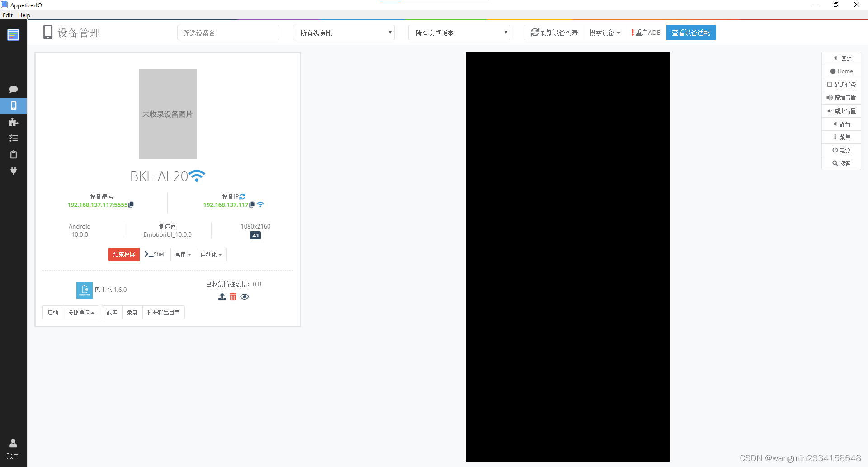The width and height of the screenshot is (868, 467).
Task: Click 菜单 menu control
Action: pyautogui.click(x=841, y=137)
